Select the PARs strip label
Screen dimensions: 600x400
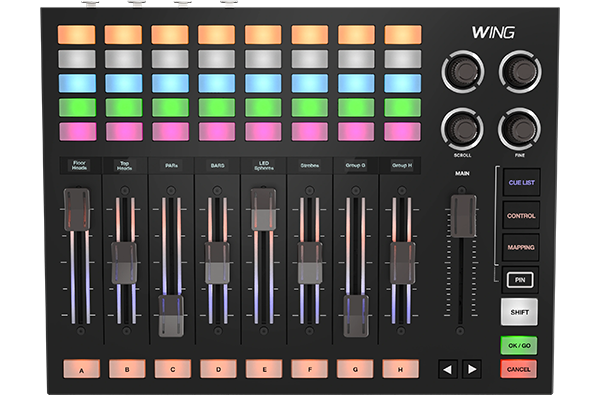[171, 165]
